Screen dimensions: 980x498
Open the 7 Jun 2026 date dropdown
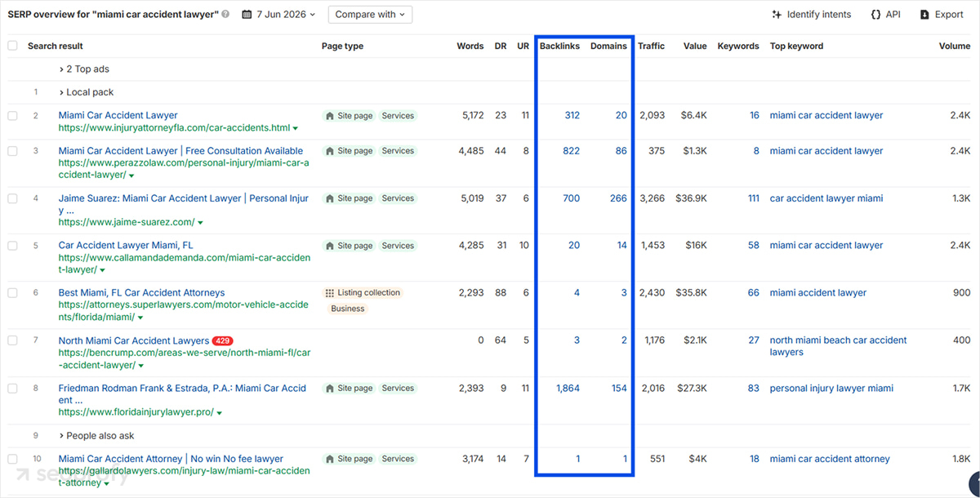pos(278,15)
